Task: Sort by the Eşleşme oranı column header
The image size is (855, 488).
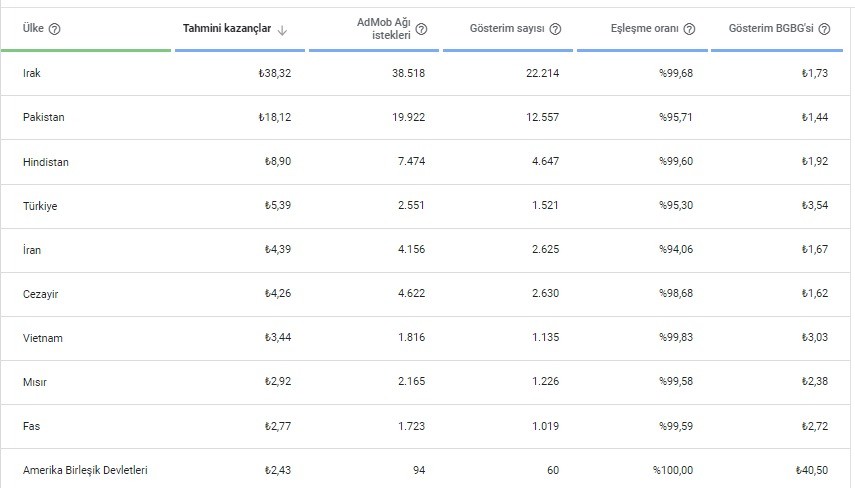Action: point(645,28)
